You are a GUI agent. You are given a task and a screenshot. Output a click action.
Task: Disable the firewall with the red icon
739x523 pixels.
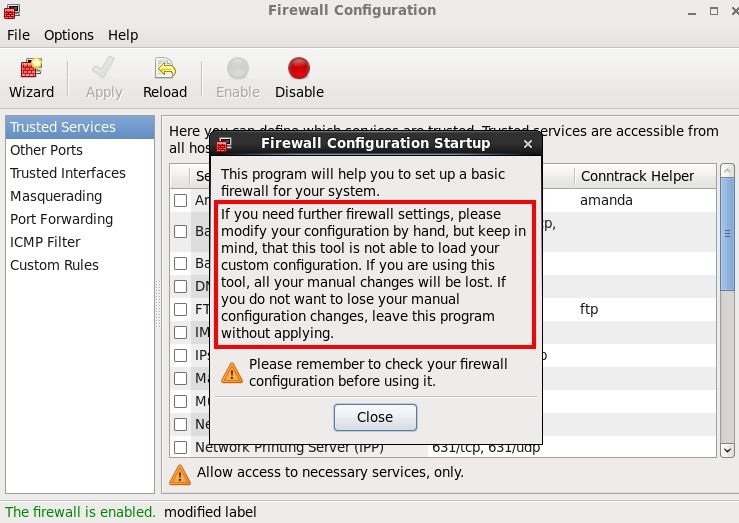299,68
